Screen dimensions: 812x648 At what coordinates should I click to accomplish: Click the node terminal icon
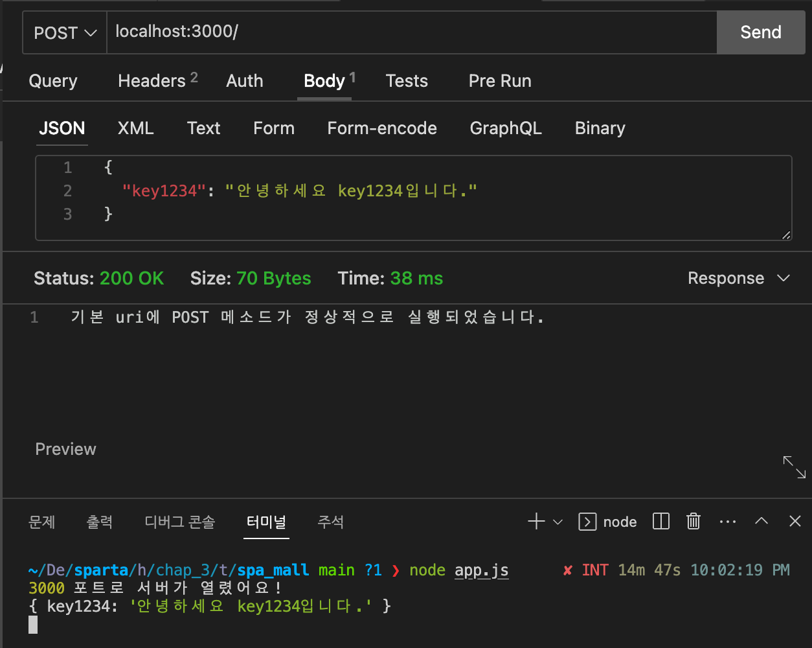(x=587, y=522)
